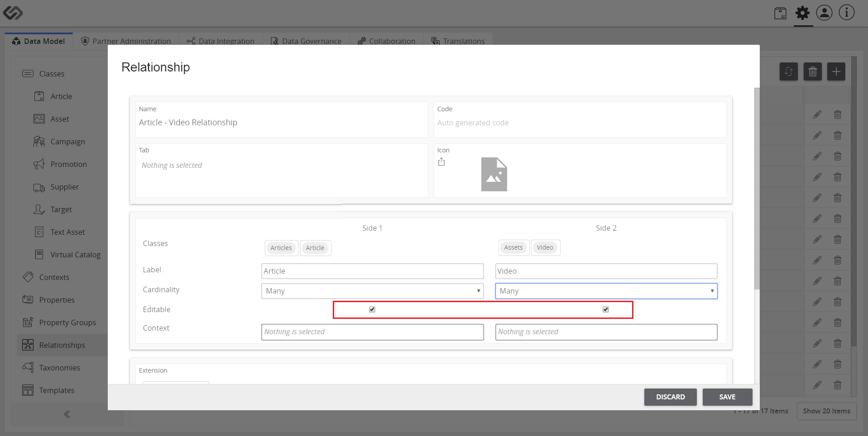
Task: Click the first row pencil edit icon
Action: pos(817,114)
